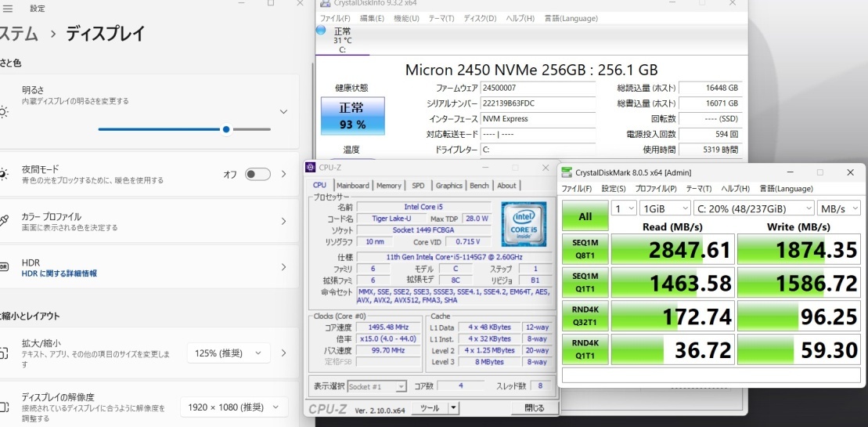The image size is (868, 427).
Task: Click the 閉じる button in CPU-Z
Action: [x=535, y=408]
